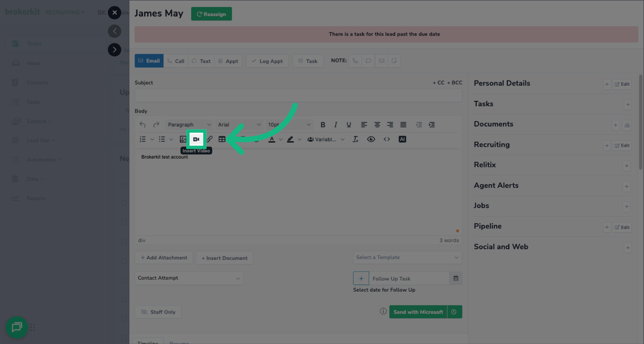Click the Clear Formatting icon
This screenshot has height=344, width=644.
pos(355,139)
